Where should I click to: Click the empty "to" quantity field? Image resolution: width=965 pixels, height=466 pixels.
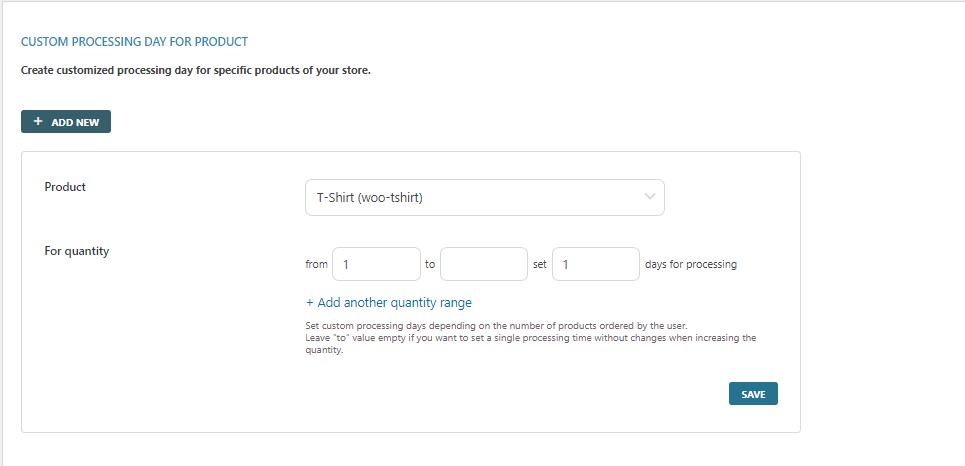click(x=483, y=265)
